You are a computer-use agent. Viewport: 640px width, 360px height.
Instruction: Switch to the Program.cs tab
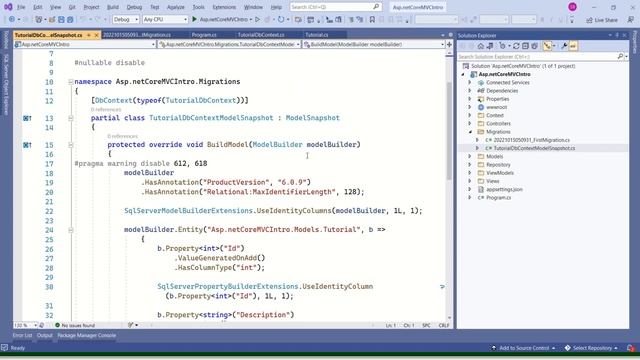[x=204, y=35]
